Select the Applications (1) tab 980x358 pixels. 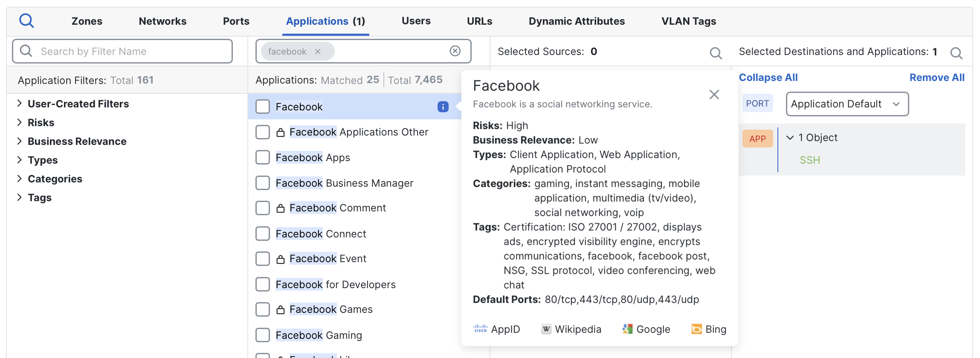point(325,21)
